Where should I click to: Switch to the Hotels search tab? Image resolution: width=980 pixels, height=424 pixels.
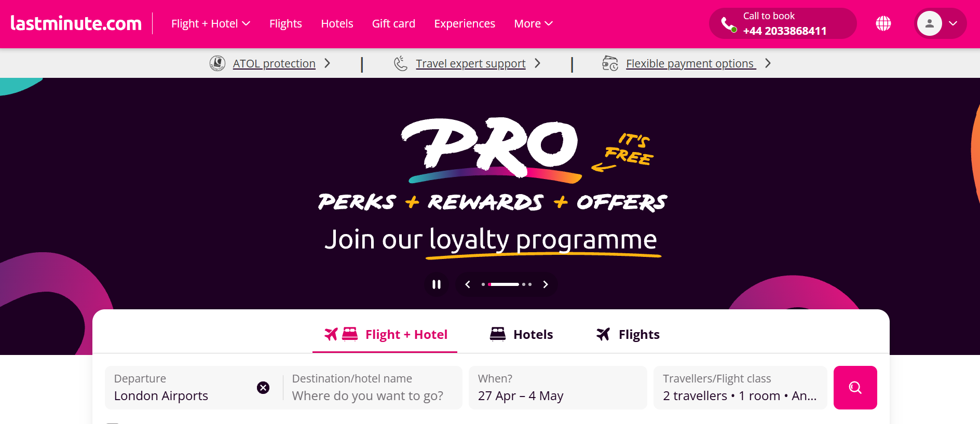tap(522, 334)
